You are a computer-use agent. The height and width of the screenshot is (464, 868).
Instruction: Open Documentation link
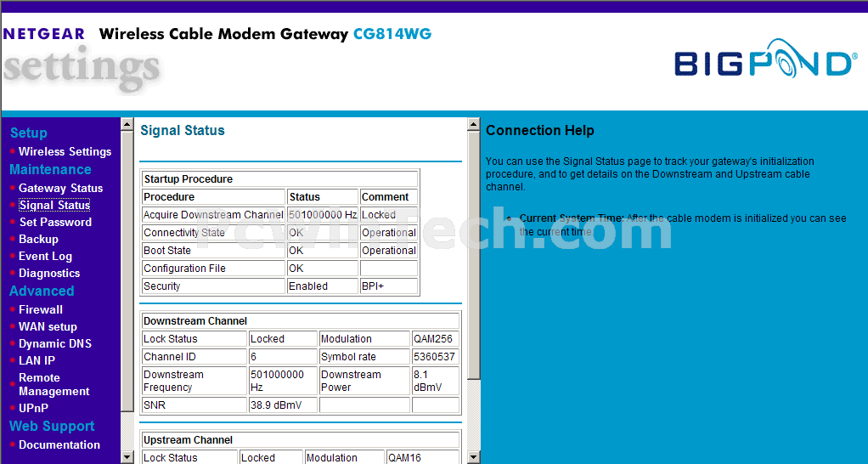[x=59, y=444]
